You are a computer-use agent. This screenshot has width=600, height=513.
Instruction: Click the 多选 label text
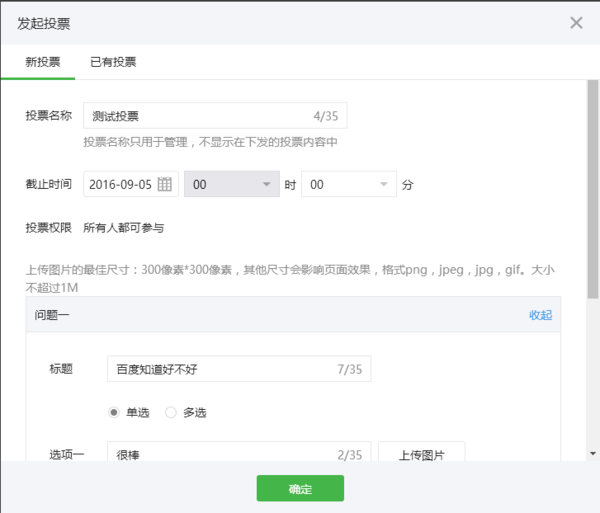click(x=195, y=412)
